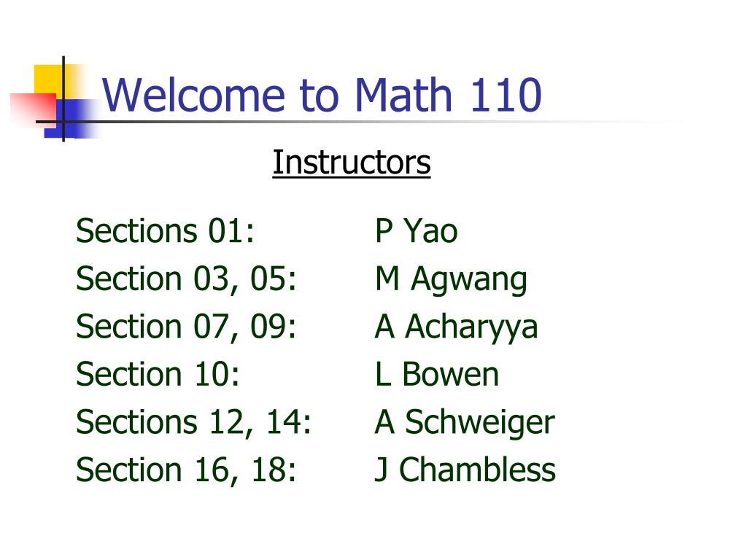Click the red square in slide logo
The height and width of the screenshot is (560, 747).
32,109
